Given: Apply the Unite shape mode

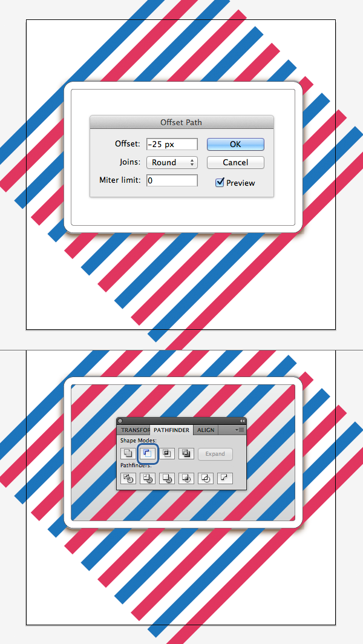Looking at the screenshot, I should [x=128, y=454].
